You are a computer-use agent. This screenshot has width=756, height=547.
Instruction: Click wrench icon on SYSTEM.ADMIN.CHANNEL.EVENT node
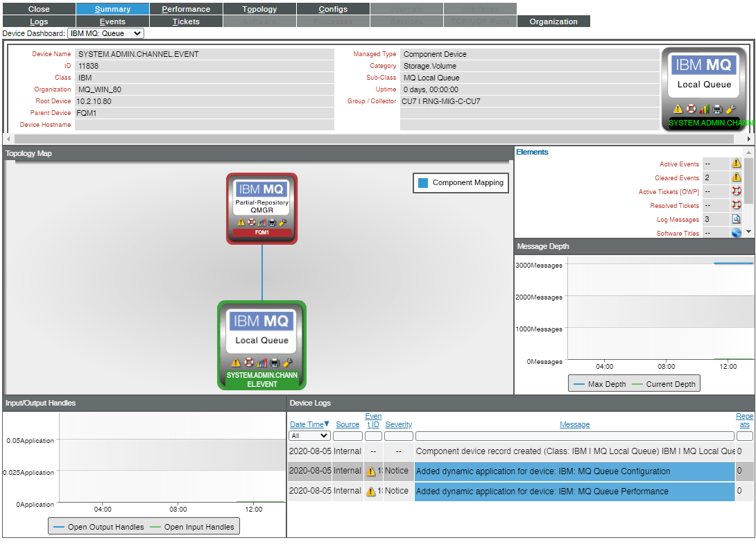tap(288, 363)
